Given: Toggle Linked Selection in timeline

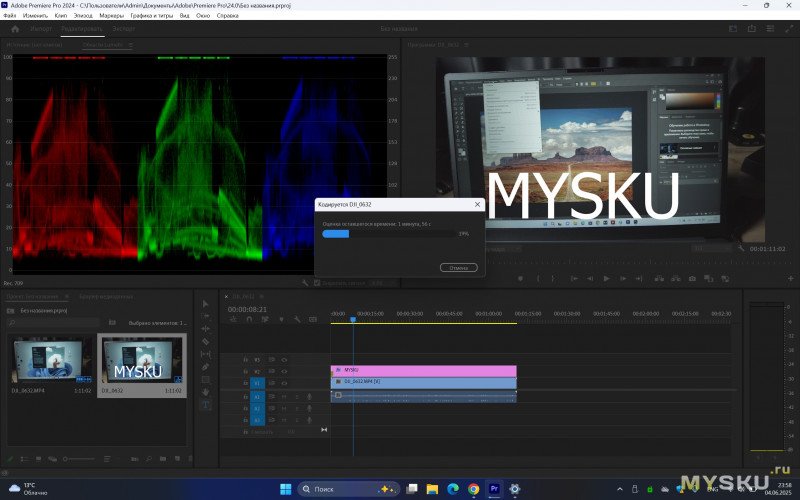Looking at the screenshot, I should tap(265, 319).
